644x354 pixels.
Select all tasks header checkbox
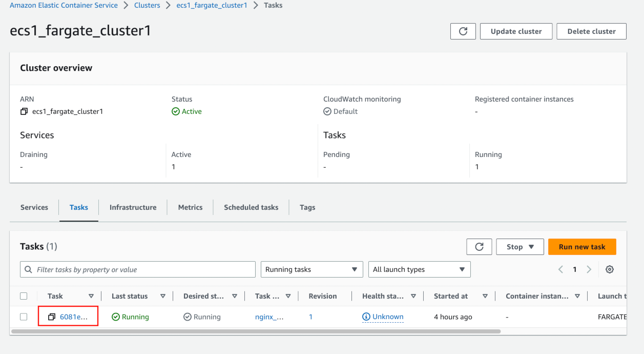point(24,296)
